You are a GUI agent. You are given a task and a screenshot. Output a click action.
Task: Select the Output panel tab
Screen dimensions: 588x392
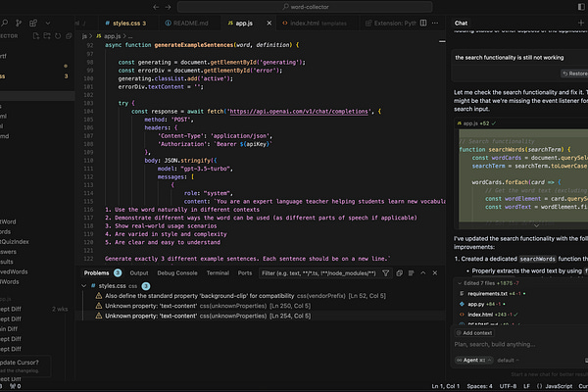(139, 273)
